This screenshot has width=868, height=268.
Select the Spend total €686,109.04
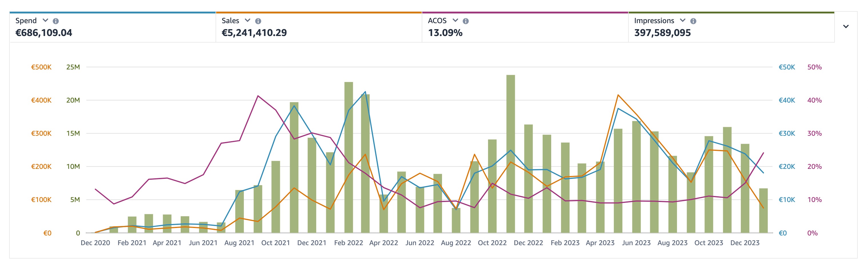[x=44, y=33]
